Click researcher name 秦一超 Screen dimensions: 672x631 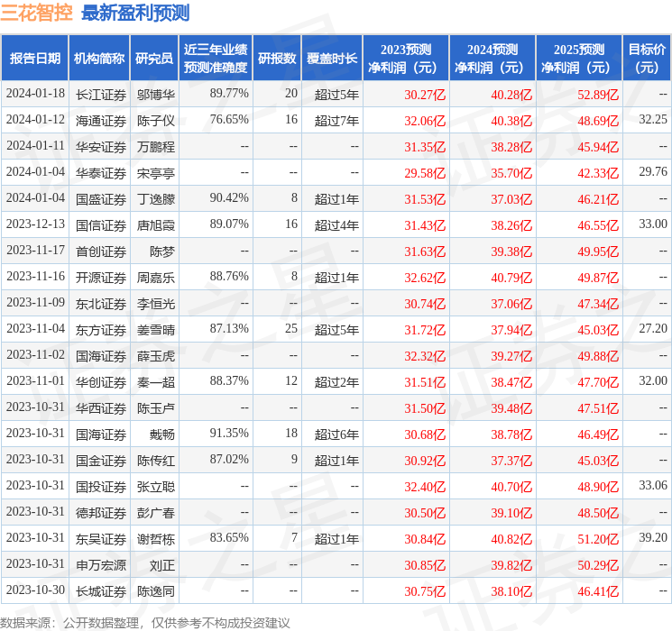pyautogui.click(x=156, y=382)
